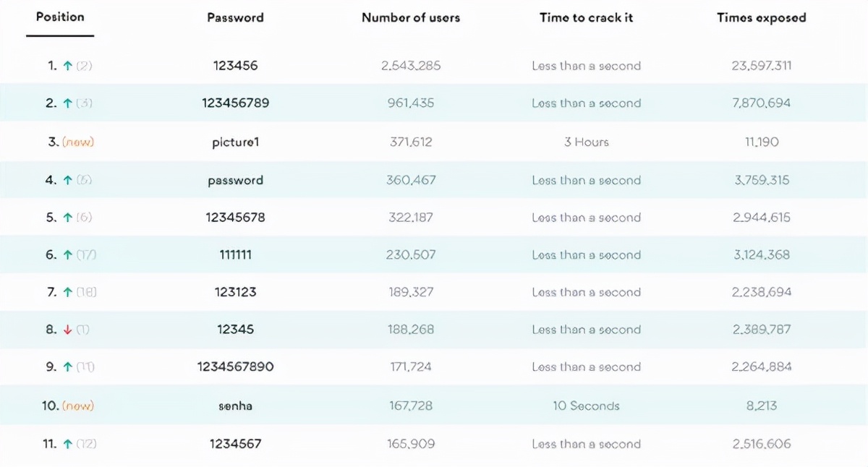Click the orange (new) tag for picture1

[78, 142]
